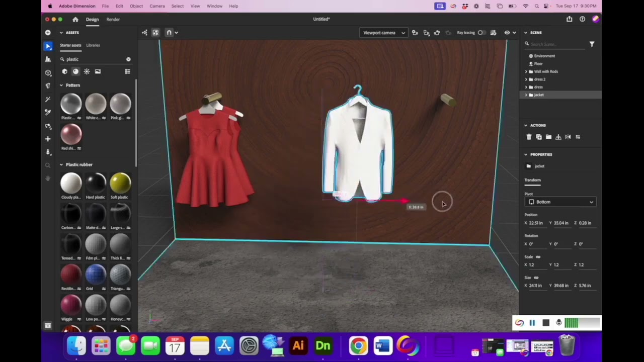Image resolution: width=644 pixels, height=362 pixels.
Task: Apply the Soft plastic yellow material
Action: [120, 183]
